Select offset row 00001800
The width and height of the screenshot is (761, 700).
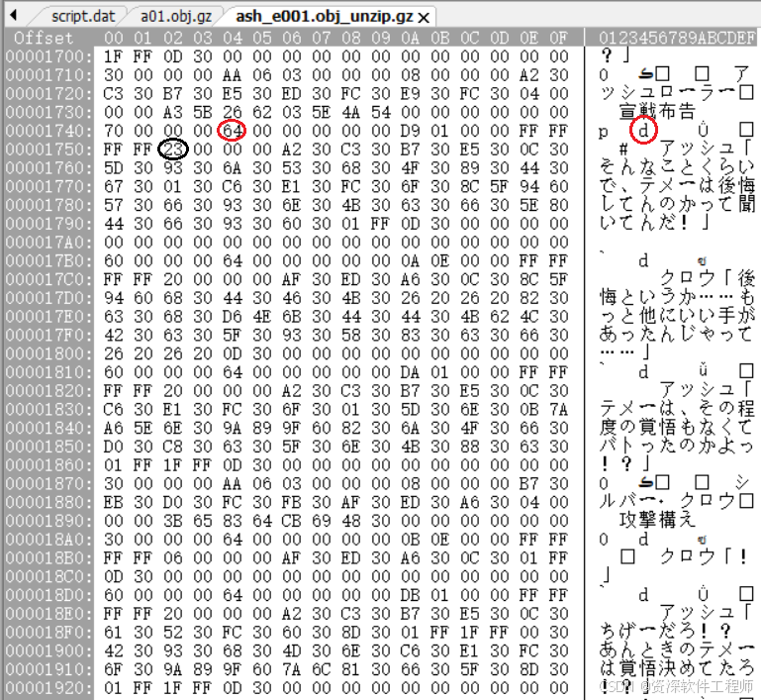pos(48,353)
